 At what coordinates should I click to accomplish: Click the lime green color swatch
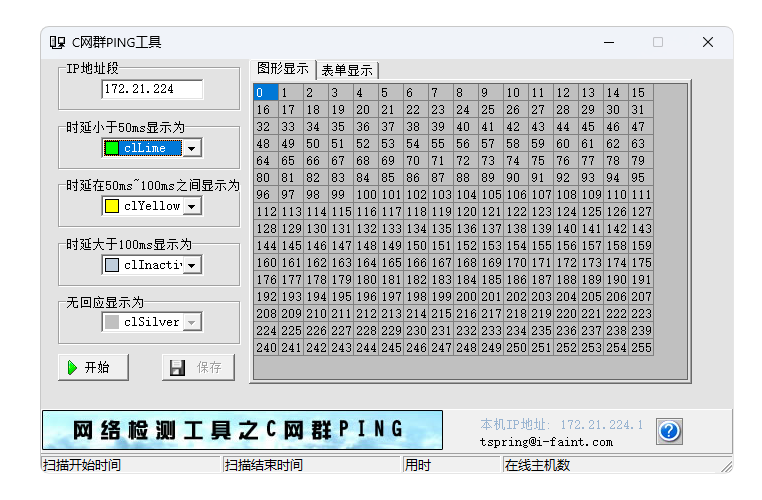point(112,148)
